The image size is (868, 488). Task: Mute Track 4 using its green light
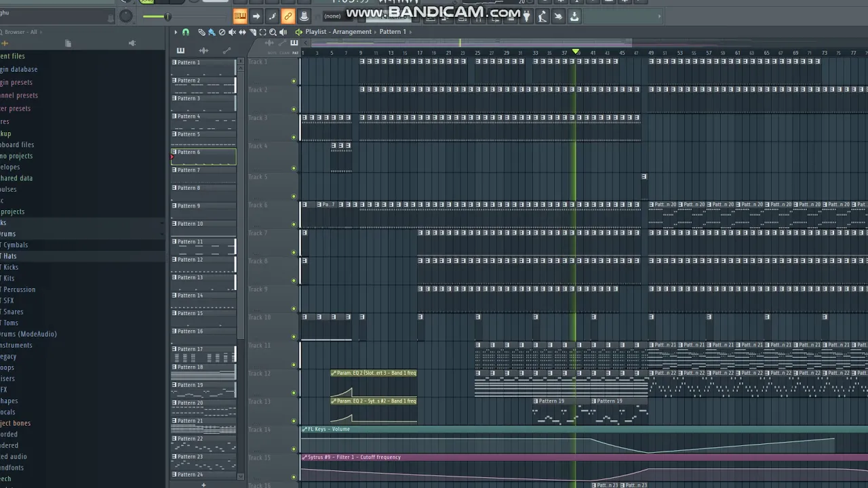[x=294, y=168]
